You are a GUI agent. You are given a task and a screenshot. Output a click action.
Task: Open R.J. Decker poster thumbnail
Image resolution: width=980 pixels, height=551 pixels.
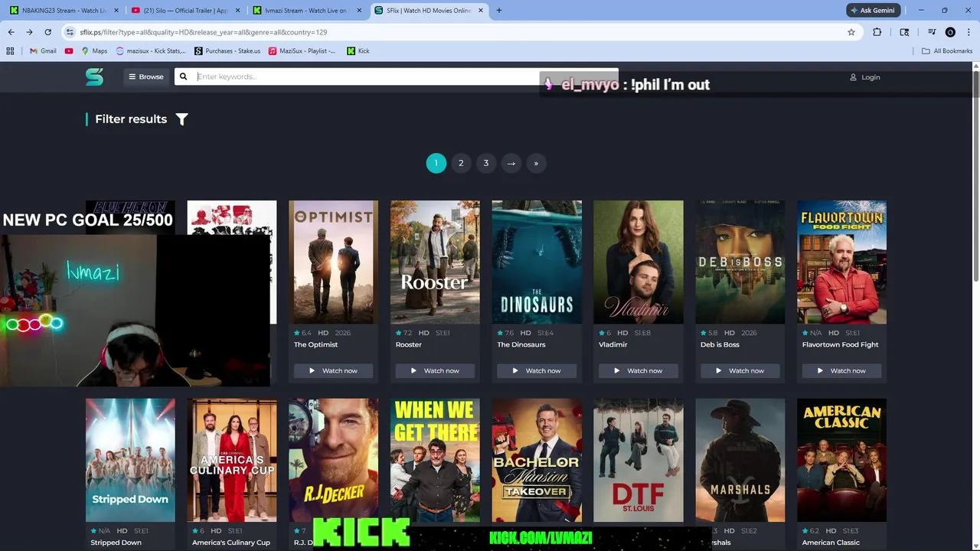pyautogui.click(x=333, y=460)
